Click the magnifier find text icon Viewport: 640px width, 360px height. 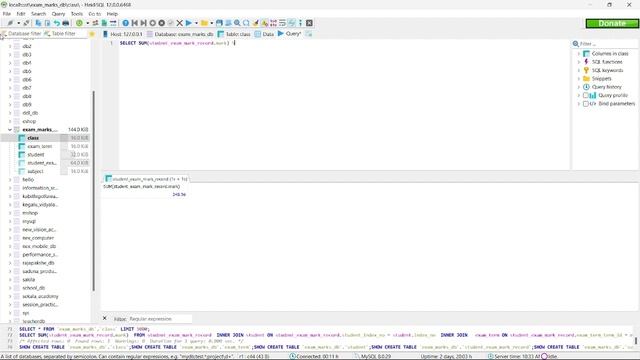pyautogui.click(x=237, y=23)
